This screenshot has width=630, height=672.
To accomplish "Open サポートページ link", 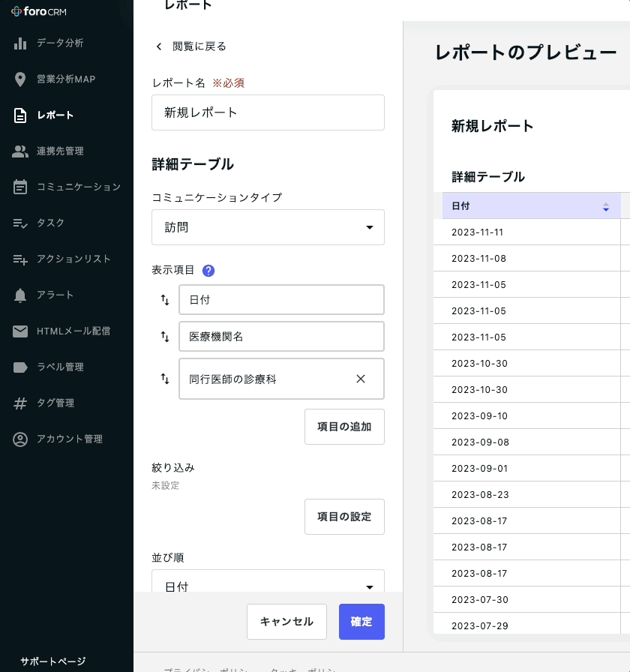I will (52, 661).
